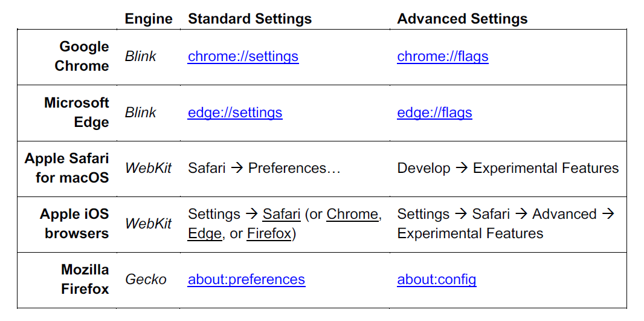
Task: Select the Engine column header
Action: [x=149, y=19]
